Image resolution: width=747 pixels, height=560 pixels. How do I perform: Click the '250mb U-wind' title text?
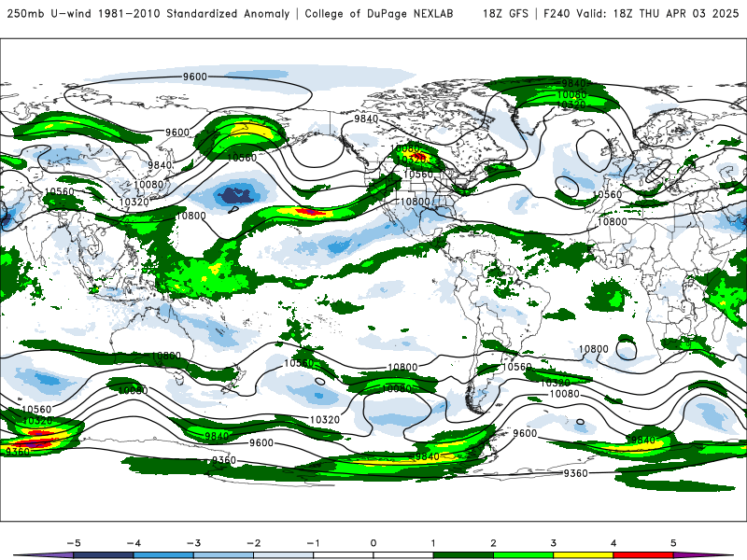(x=49, y=13)
